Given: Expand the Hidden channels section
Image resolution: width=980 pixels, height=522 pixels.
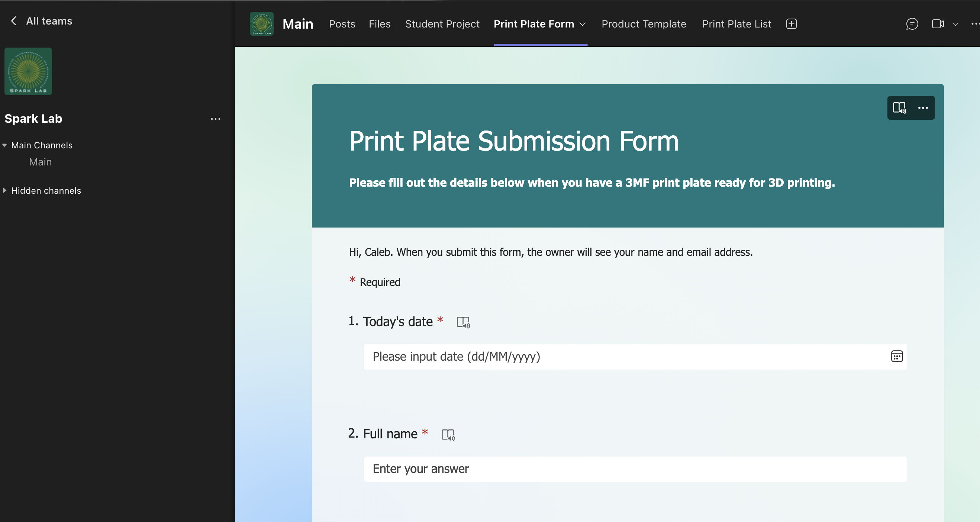Looking at the screenshot, I should tap(46, 190).
